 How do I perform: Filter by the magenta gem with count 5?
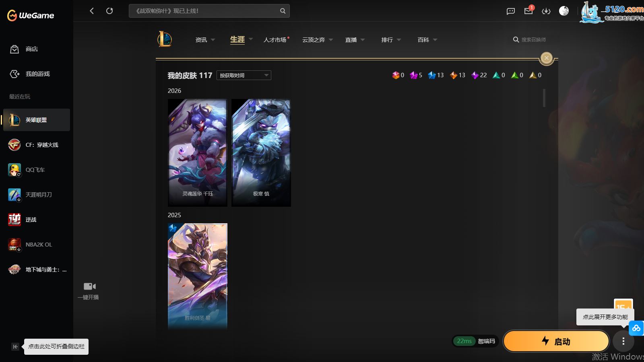[x=413, y=75]
